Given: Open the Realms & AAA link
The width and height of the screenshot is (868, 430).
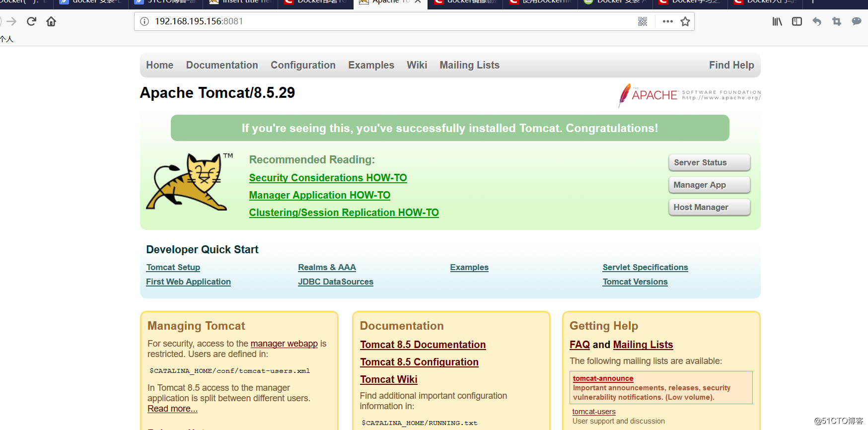Looking at the screenshot, I should [x=327, y=267].
